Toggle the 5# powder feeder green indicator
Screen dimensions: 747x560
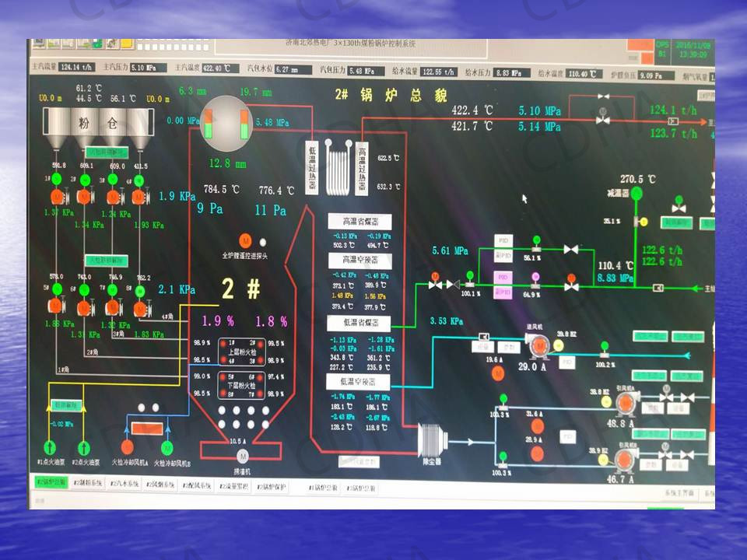pyautogui.click(x=57, y=289)
